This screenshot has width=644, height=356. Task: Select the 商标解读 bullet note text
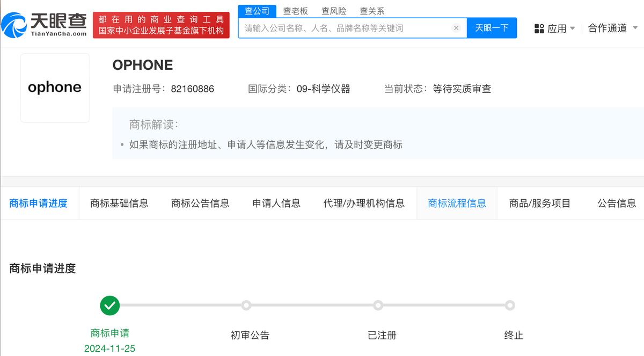[x=266, y=145]
